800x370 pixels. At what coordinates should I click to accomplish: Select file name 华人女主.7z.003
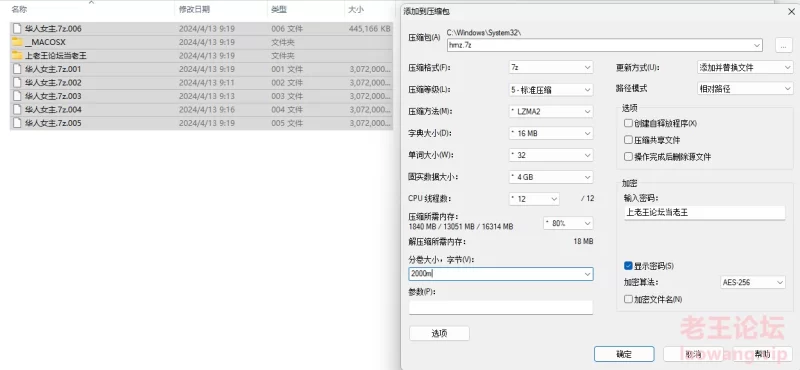click(x=53, y=96)
